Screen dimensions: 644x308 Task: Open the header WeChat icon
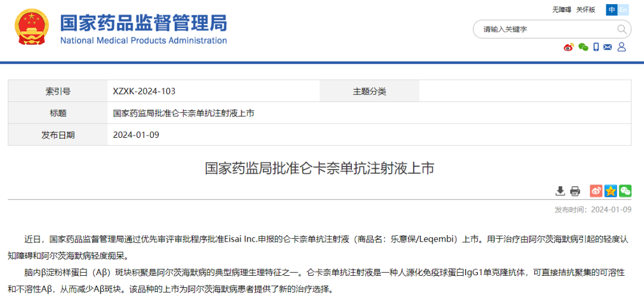(x=583, y=47)
